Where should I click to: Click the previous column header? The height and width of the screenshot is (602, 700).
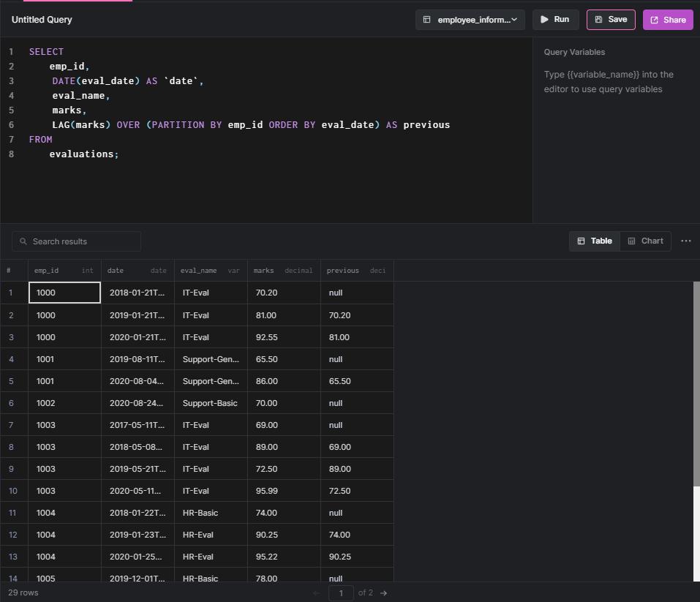coord(357,271)
